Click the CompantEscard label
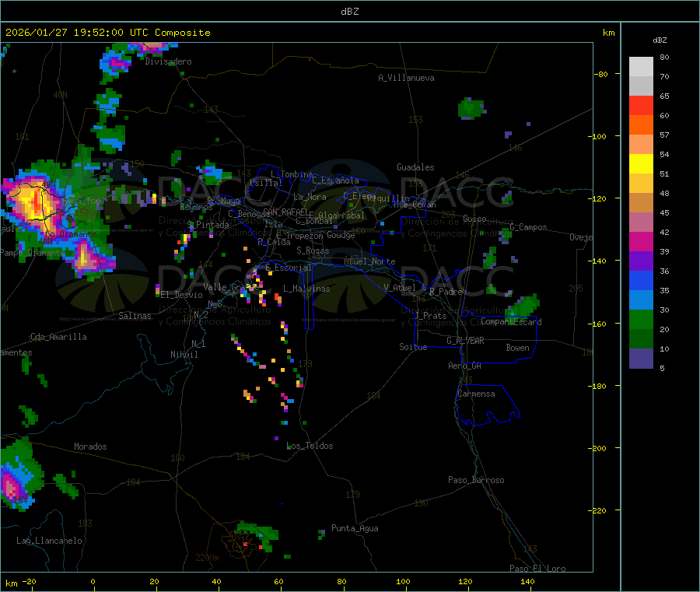700x592 pixels. (511, 322)
